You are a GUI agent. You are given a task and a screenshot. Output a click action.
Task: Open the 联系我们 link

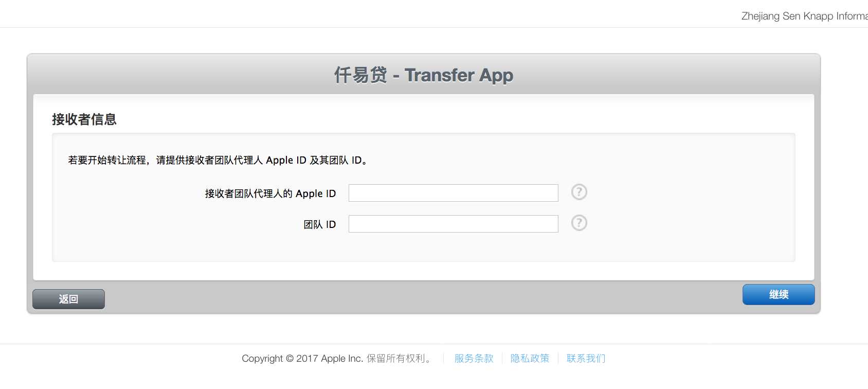(586, 358)
